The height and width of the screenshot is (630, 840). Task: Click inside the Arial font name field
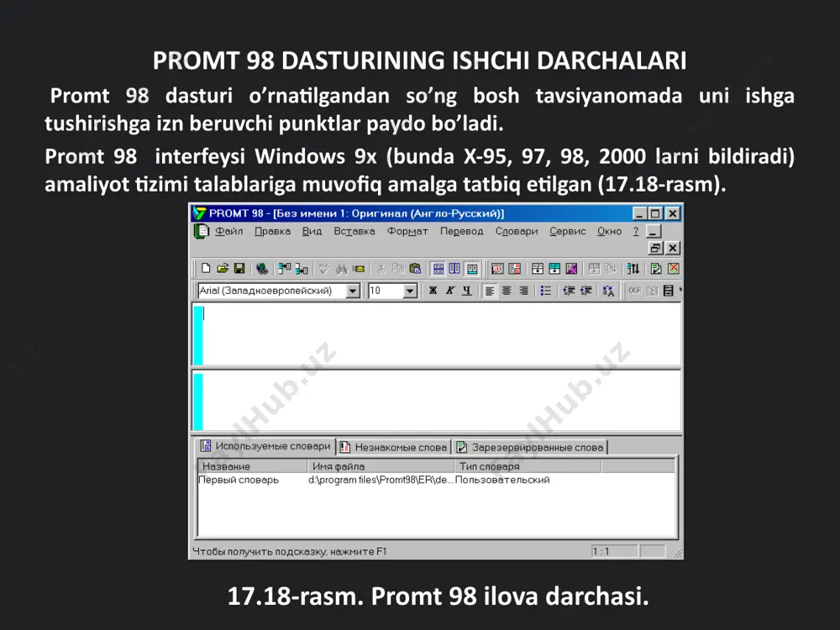[271, 291]
